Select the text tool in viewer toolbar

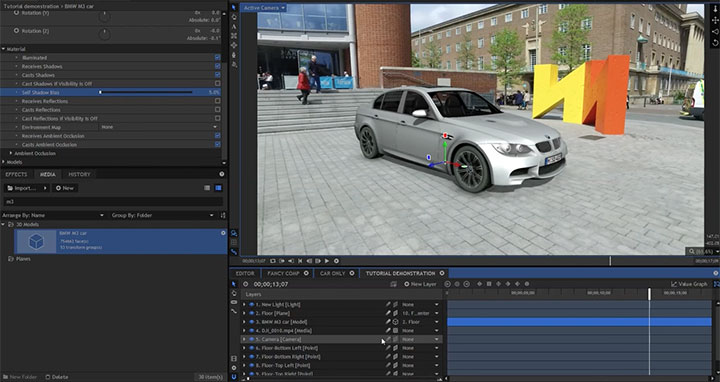pyautogui.click(x=234, y=27)
